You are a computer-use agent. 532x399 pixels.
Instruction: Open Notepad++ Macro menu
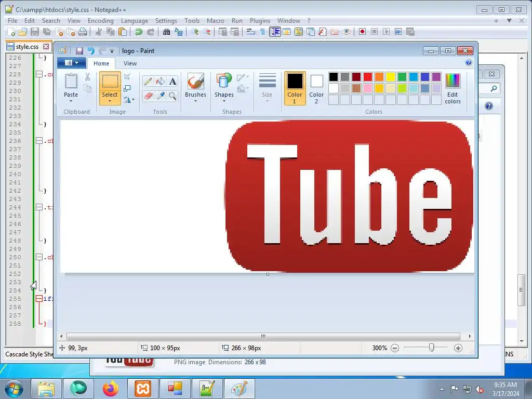pyautogui.click(x=216, y=21)
